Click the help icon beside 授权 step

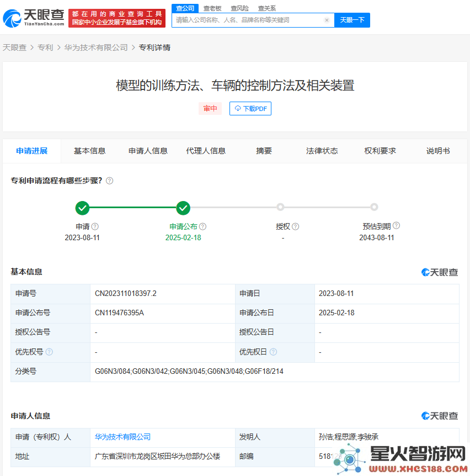[x=295, y=226]
